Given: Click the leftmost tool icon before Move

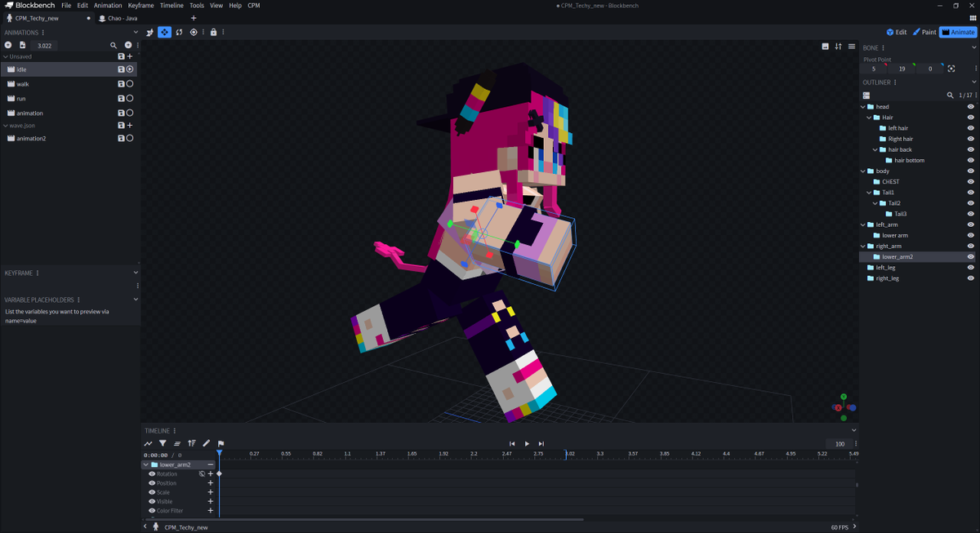Looking at the screenshot, I should tap(149, 32).
